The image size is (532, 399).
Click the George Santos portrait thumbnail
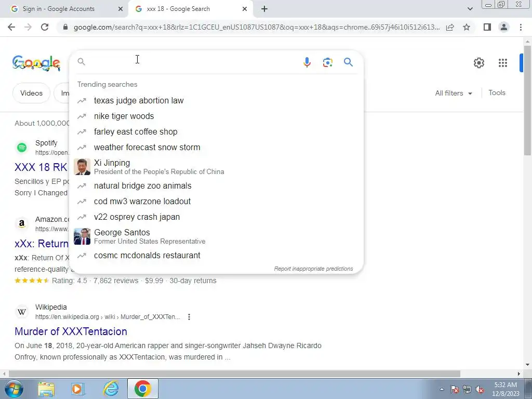[x=82, y=236]
